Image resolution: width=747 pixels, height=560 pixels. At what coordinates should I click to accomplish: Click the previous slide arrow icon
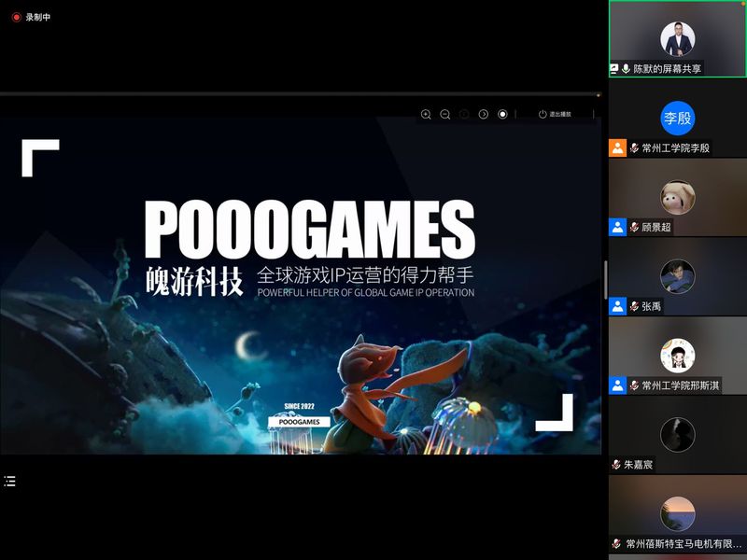(464, 114)
